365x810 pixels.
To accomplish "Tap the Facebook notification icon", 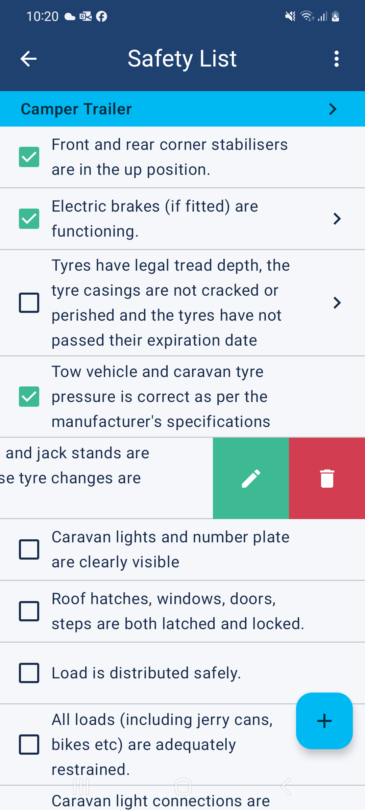I will pos(102,17).
